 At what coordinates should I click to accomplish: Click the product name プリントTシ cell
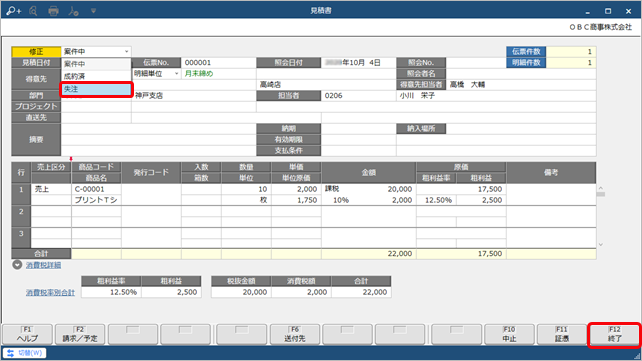96,200
